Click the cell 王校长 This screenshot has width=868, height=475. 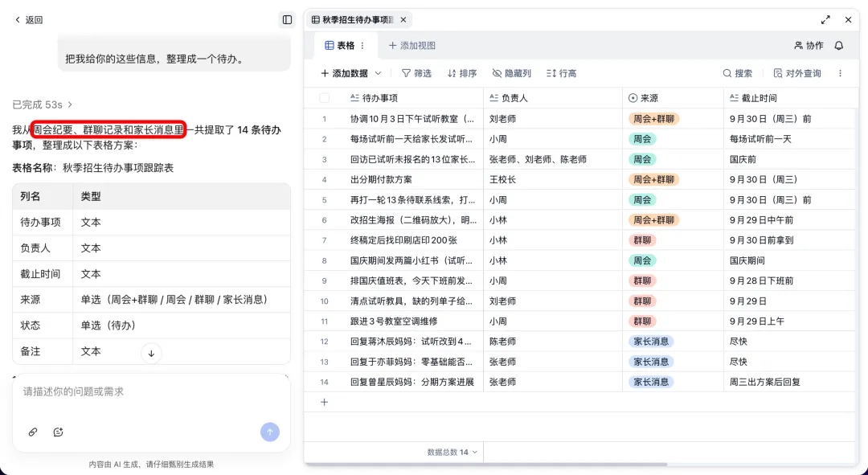[552, 179]
